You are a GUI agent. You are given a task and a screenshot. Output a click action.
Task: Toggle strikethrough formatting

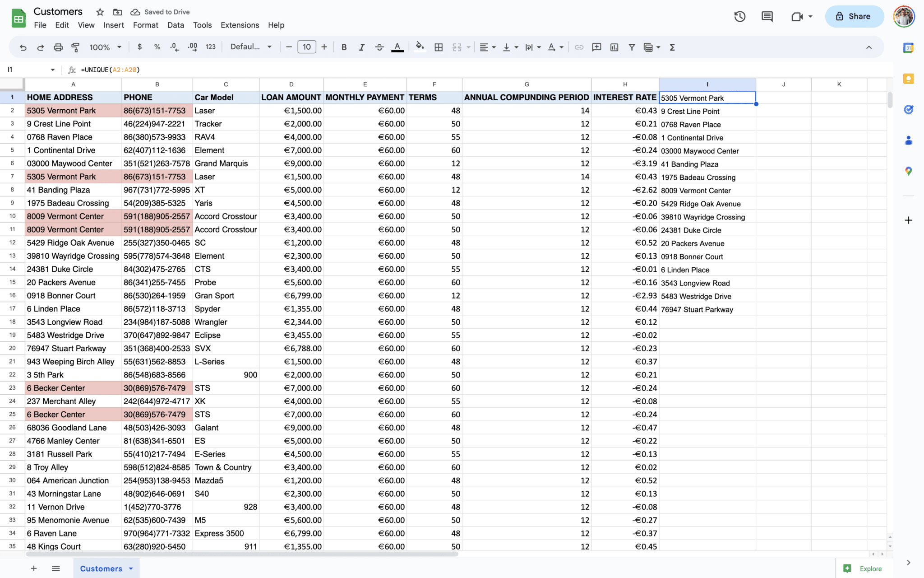coord(379,47)
